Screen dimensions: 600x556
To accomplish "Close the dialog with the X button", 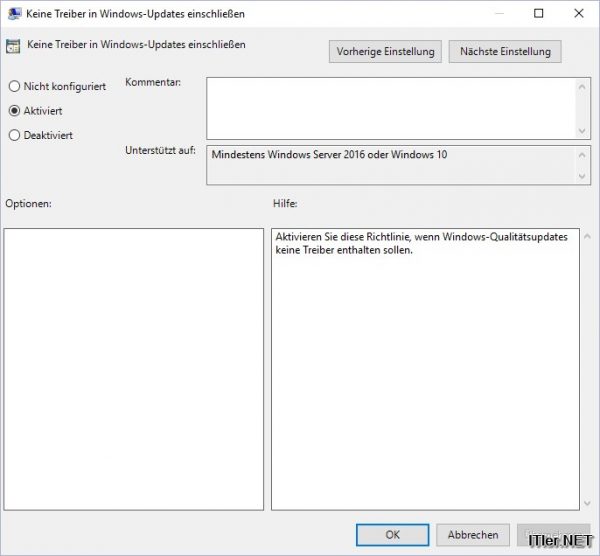I will [x=582, y=14].
